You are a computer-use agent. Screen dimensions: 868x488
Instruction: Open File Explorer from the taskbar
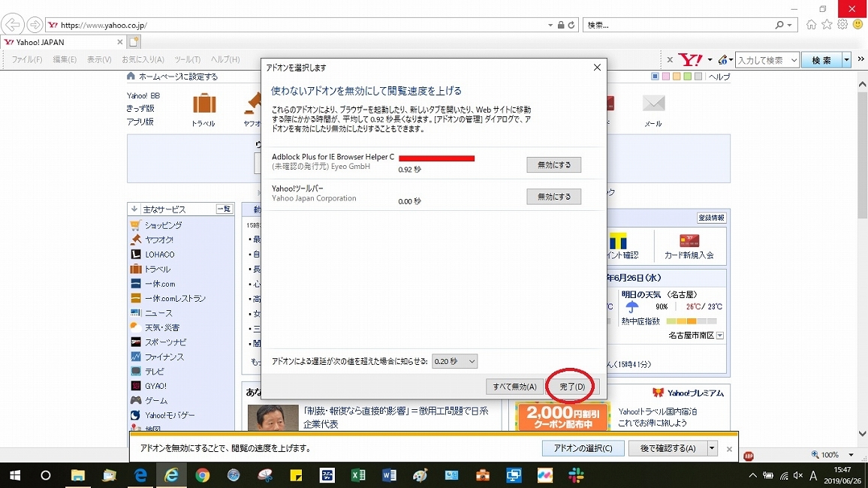point(77,475)
